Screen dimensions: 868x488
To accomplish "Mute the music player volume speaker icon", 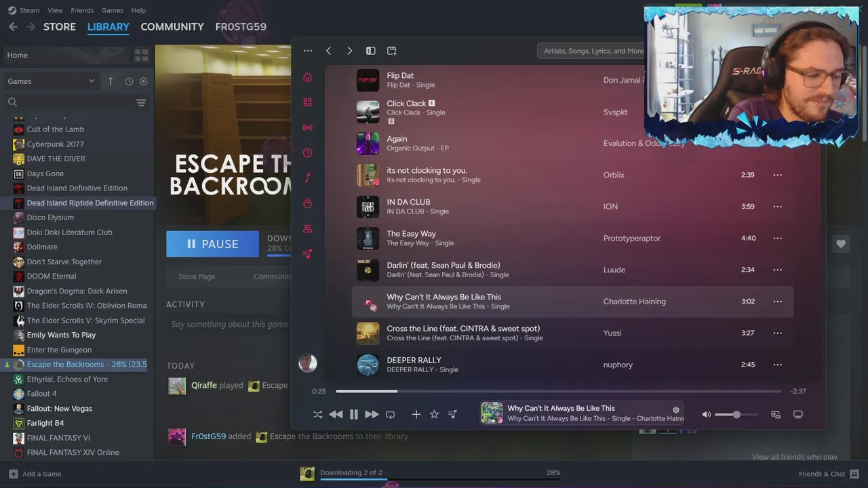I will coord(706,414).
